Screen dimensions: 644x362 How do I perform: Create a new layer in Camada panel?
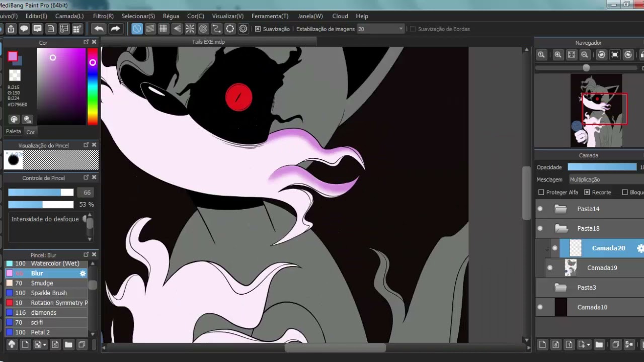pyautogui.click(x=542, y=344)
